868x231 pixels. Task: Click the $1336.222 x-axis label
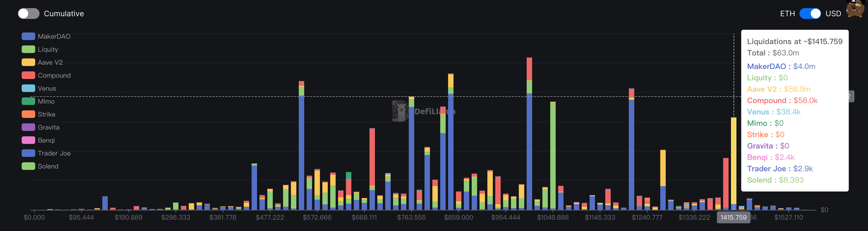694,217
